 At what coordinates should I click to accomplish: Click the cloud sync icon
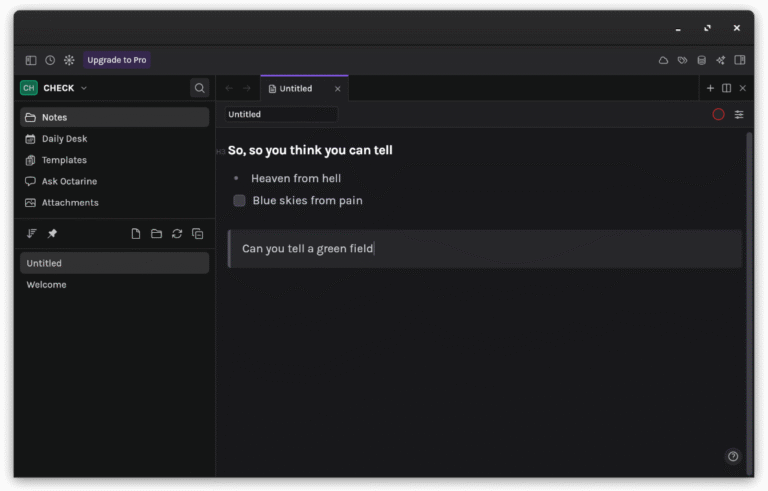(663, 60)
